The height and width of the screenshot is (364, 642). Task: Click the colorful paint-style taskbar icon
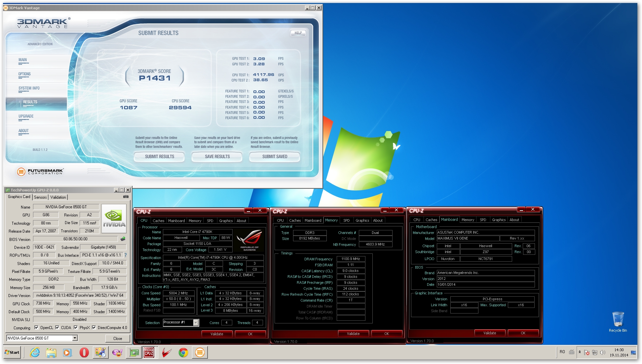[x=100, y=352]
